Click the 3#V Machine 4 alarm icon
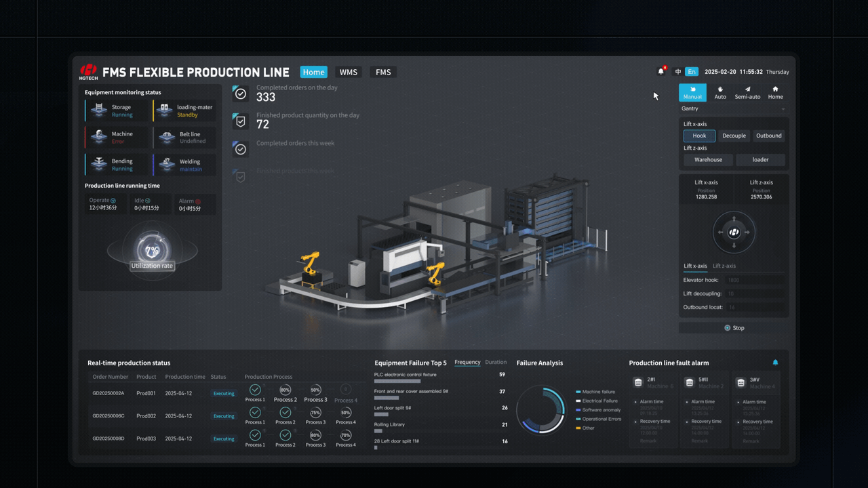The image size is (868, 488). tap(741, 382)
